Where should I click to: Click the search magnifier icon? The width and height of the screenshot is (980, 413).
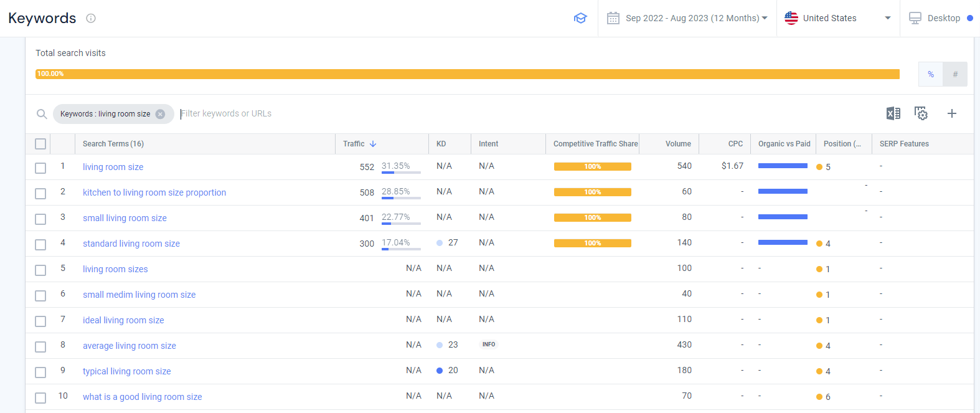(42, 114)
